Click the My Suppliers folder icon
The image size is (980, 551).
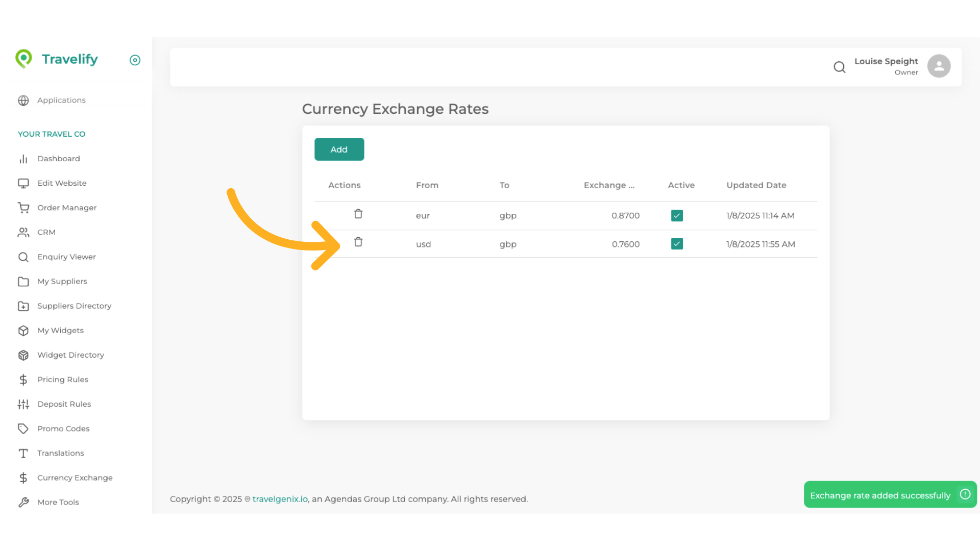(x=23, y=281)
